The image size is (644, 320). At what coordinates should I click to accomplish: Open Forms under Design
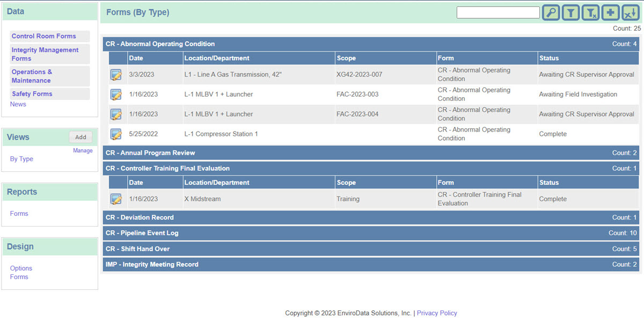point(19,277)
